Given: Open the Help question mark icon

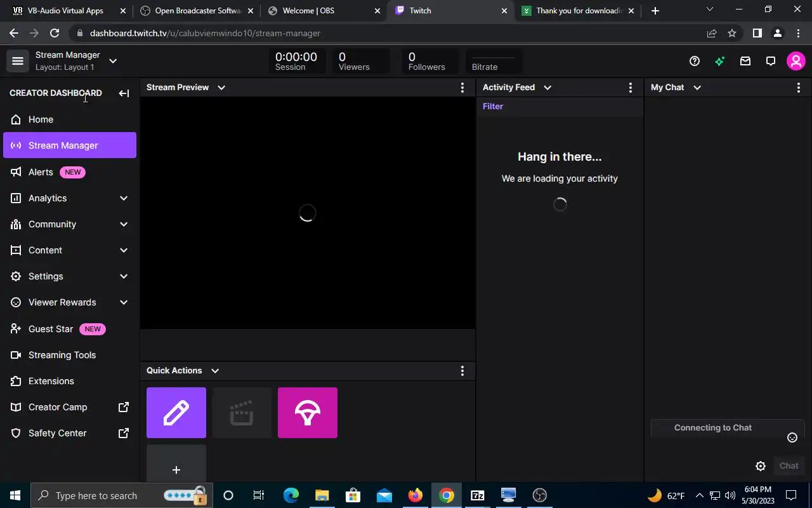Looking at the screenshot, I should pos(695,61).
